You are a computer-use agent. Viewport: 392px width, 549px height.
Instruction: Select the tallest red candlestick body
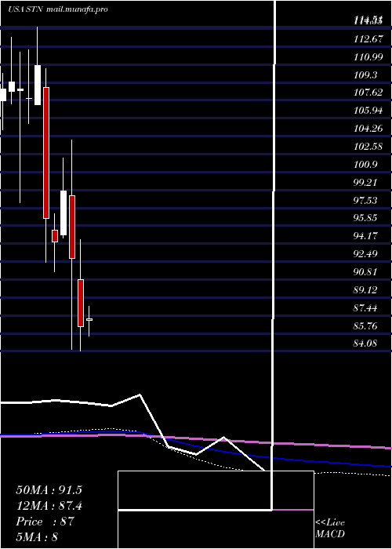click(46, 153)
